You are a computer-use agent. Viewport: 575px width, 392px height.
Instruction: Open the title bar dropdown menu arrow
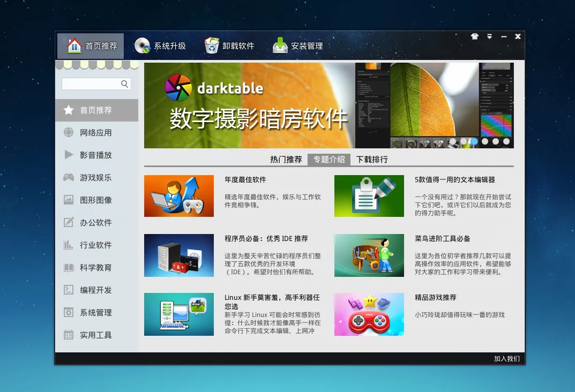point(489,36)
